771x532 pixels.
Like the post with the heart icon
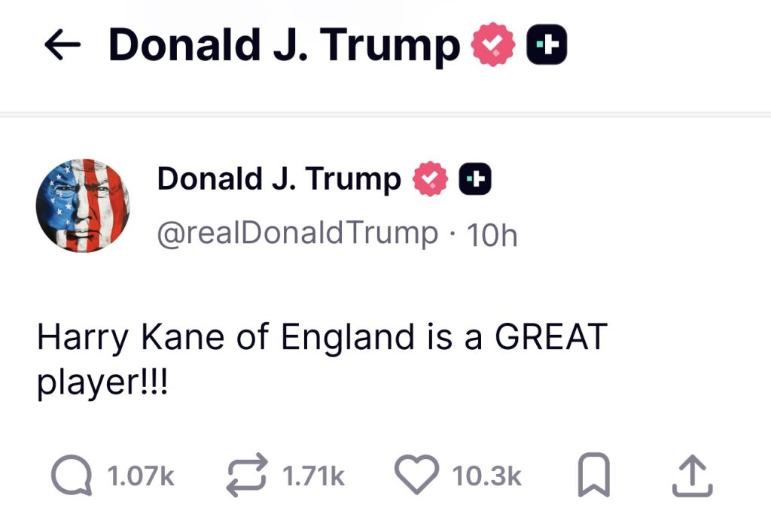417,474
